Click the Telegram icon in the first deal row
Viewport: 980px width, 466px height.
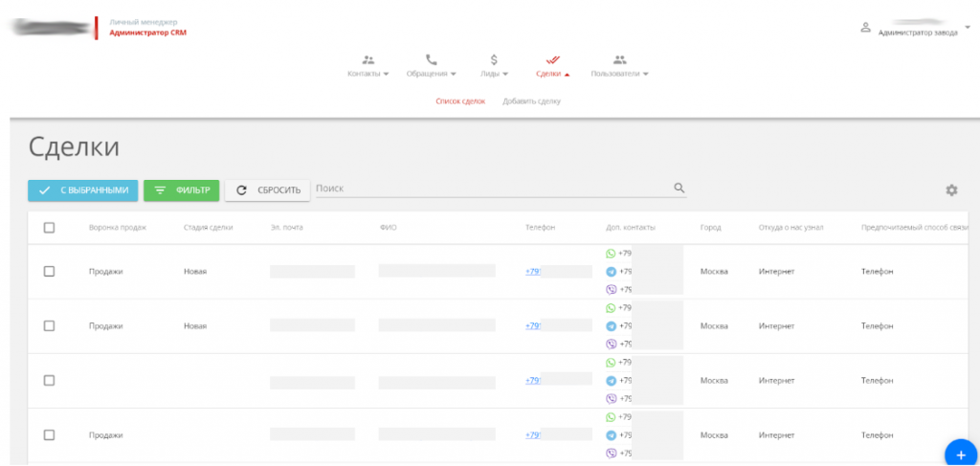[612, 272]
